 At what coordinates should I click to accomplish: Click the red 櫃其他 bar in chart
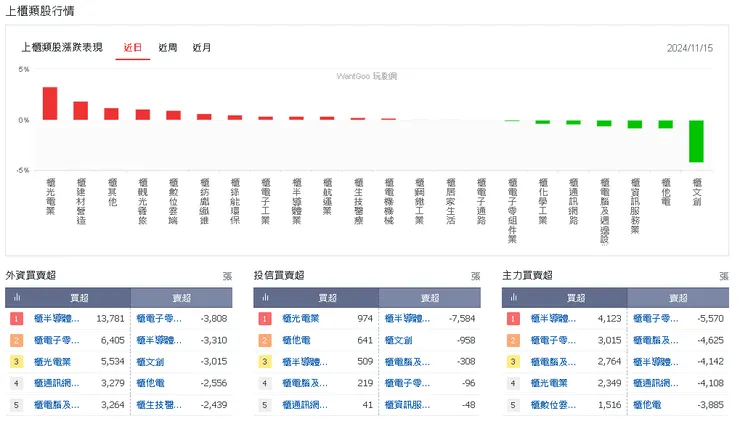111,114
